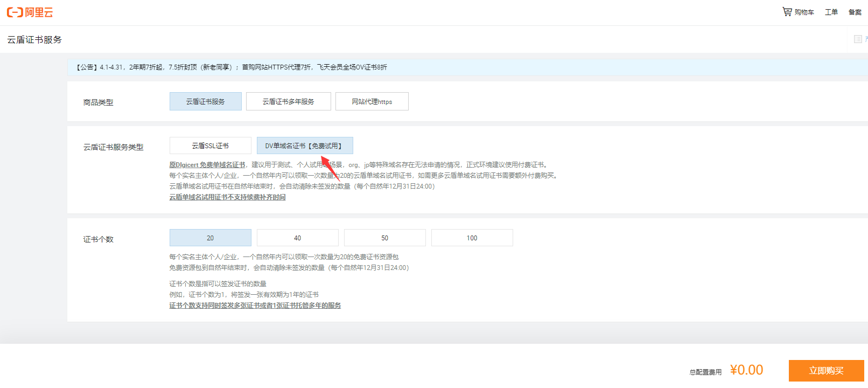Click the 例如，证书个数为1 example note

point(244,295)
